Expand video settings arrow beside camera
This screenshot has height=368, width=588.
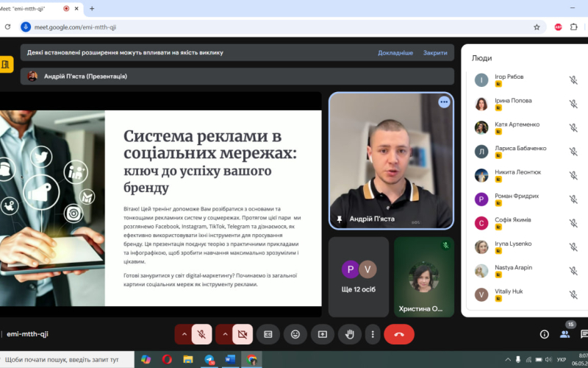[225, 334]
